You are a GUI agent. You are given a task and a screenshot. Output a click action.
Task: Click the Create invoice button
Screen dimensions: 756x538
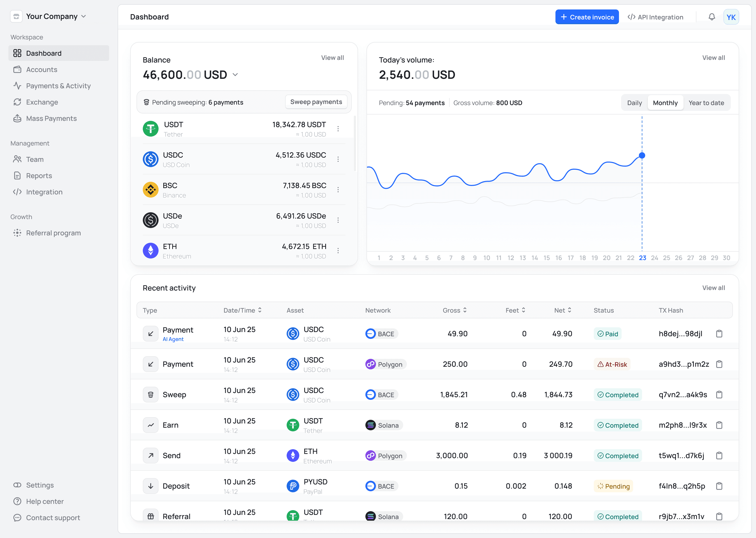[x=587, y=17]
